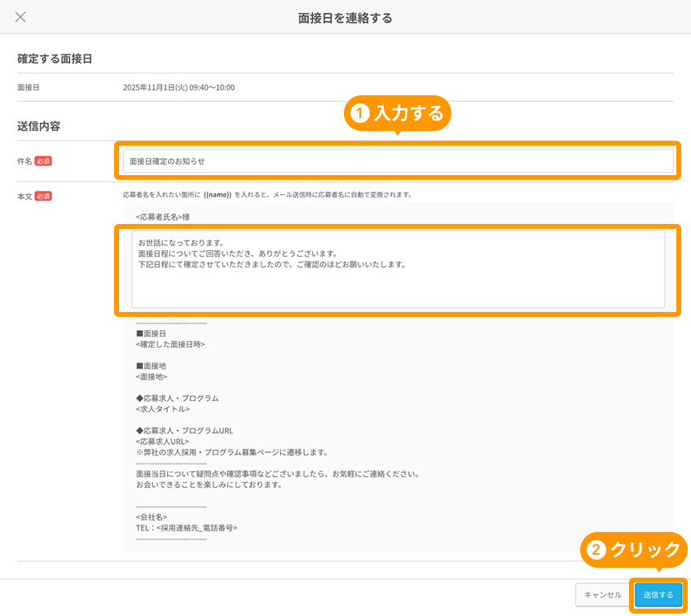Click the TEL：<採用連絡先_電話番号> line

[187, 528]
